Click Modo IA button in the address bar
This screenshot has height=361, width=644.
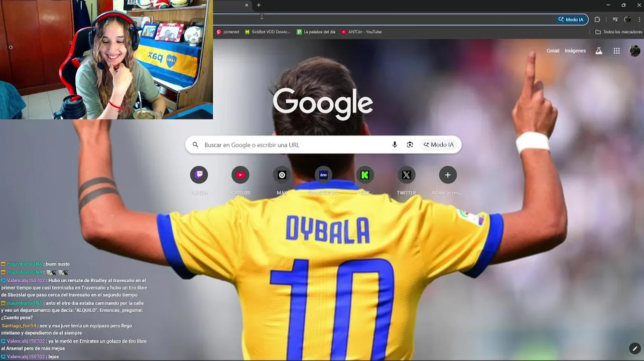tap(571, 20)
